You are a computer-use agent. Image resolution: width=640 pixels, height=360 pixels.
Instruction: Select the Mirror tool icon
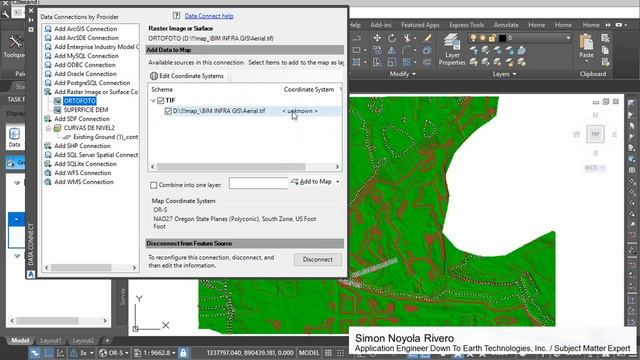tap(392, 51)
